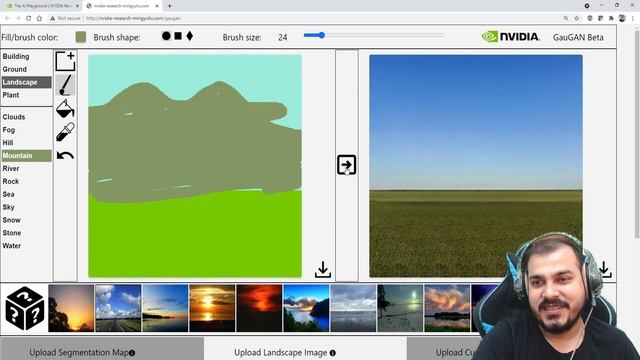Pick the Mountain label

pyautogui.click(x=27, y=156)
